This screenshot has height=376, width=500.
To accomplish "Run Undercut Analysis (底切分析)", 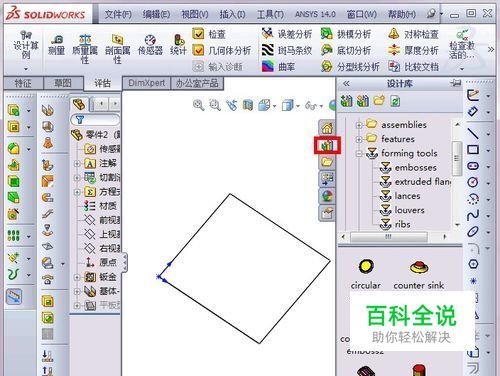I will tap(345, 50).
